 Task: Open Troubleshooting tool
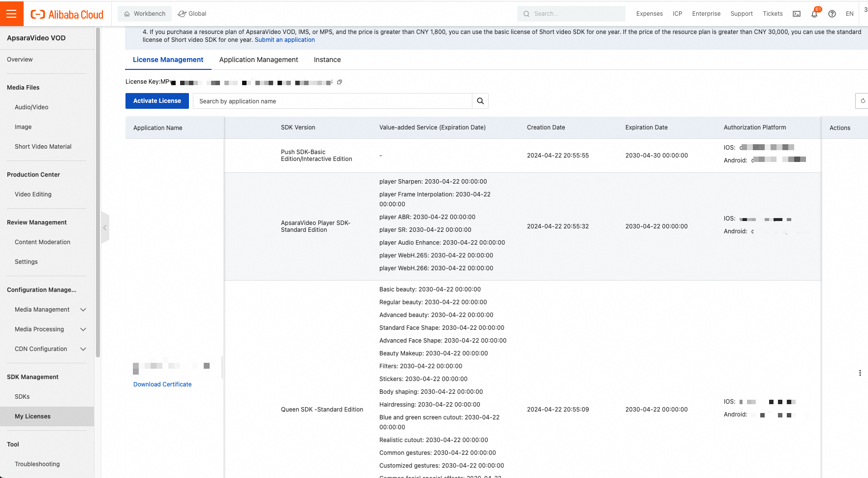click(x=37, y=464)
